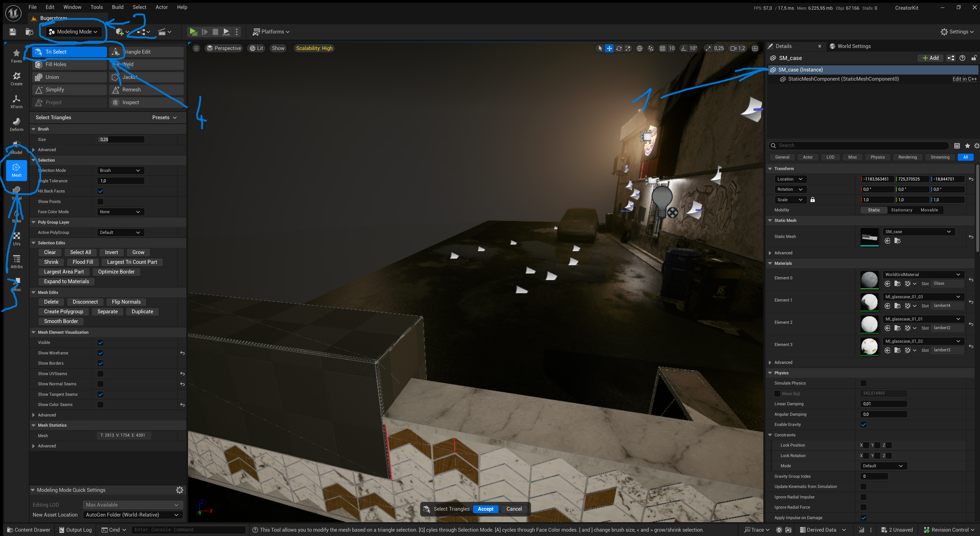Switch to the World Settings tab

pos(854,46)
